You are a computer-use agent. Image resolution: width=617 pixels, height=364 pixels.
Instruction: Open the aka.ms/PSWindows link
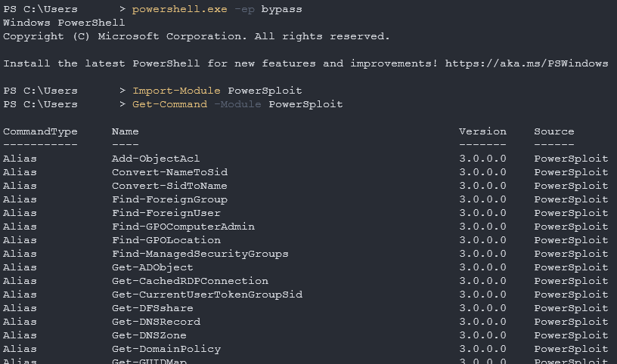tap(526, 63)
